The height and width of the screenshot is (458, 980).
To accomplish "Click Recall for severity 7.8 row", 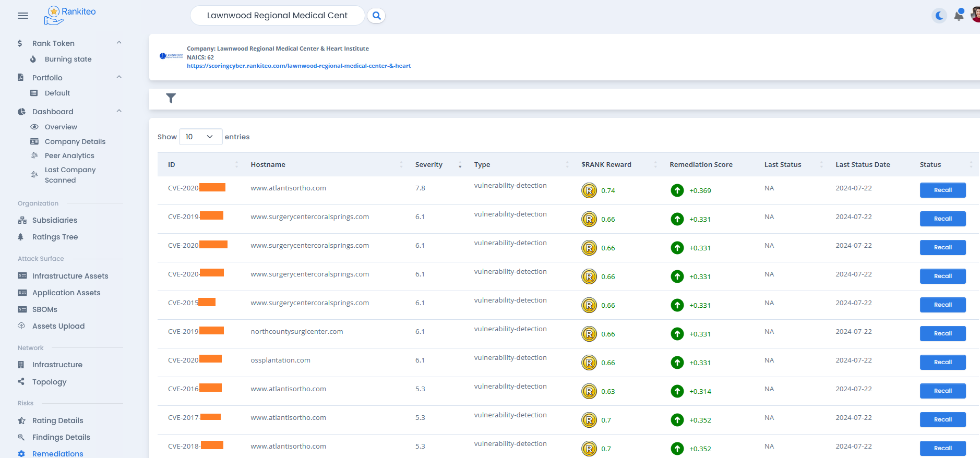I will 942,190.
